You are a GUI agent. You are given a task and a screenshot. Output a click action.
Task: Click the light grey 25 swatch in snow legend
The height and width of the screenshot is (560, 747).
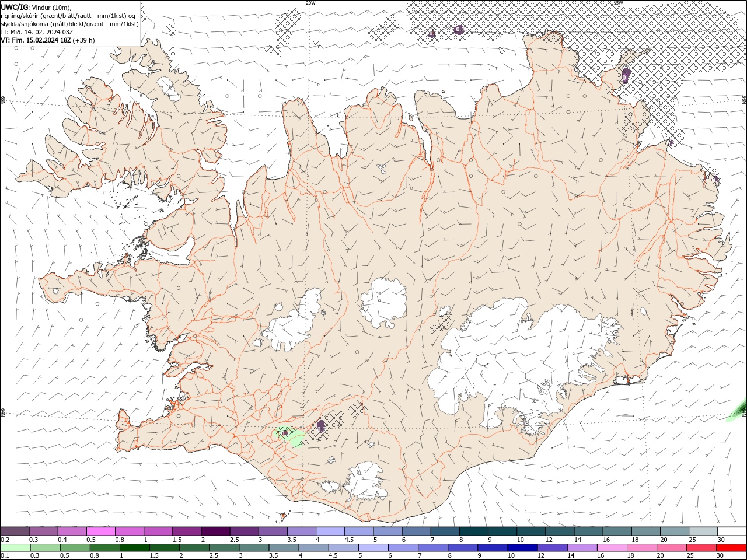[703, 531]
